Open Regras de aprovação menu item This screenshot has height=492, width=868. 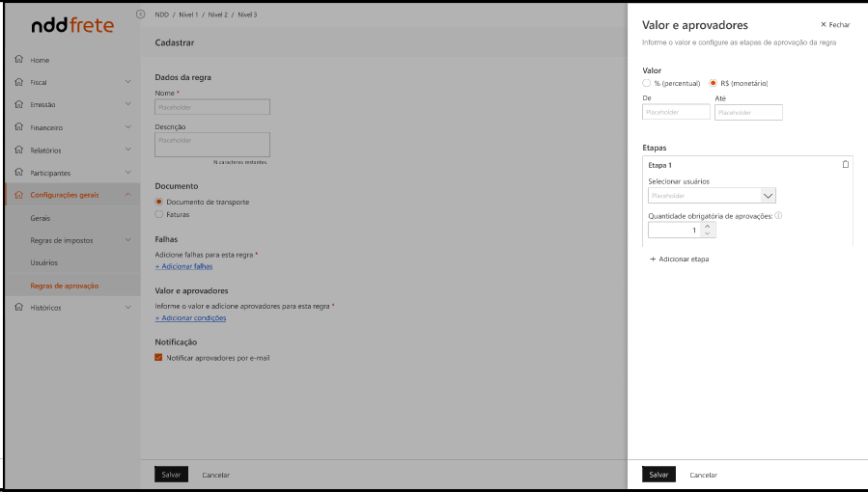64,286
